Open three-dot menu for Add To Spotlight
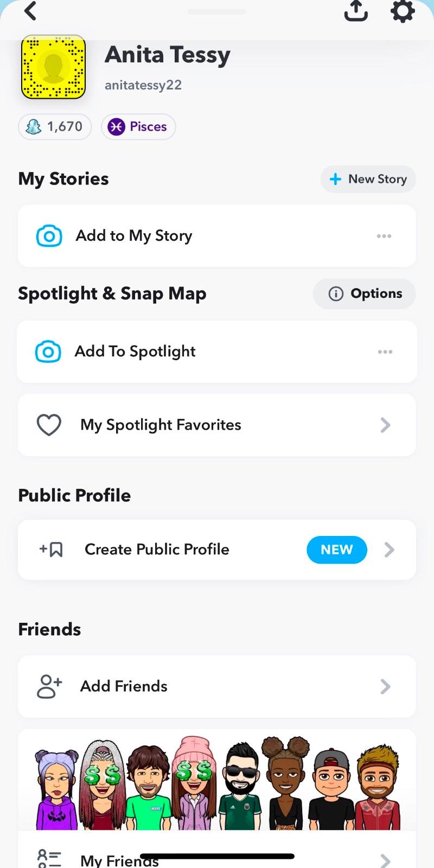 point(385,352)
